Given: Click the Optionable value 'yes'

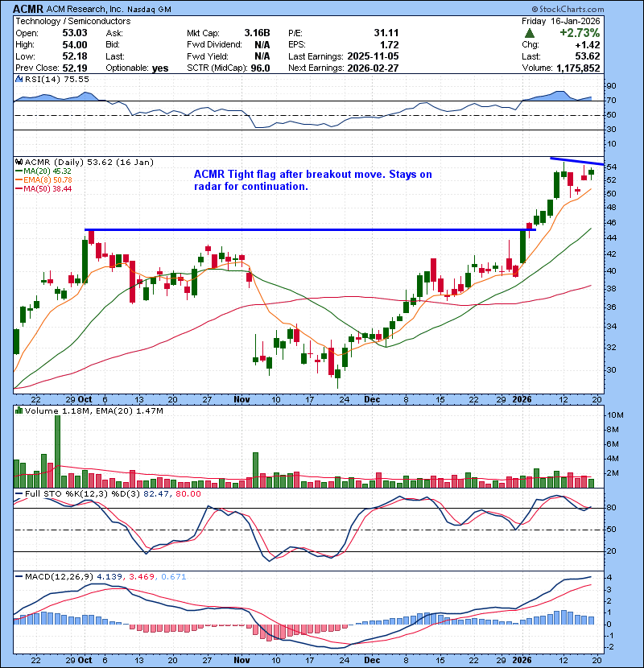Looking at the screenshot, I should tap(160, 68).
